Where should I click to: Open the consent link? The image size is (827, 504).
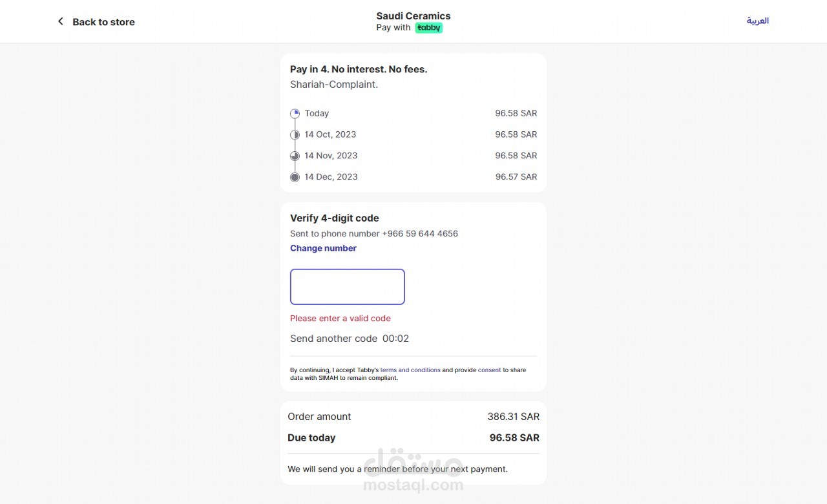pos(489,370)
